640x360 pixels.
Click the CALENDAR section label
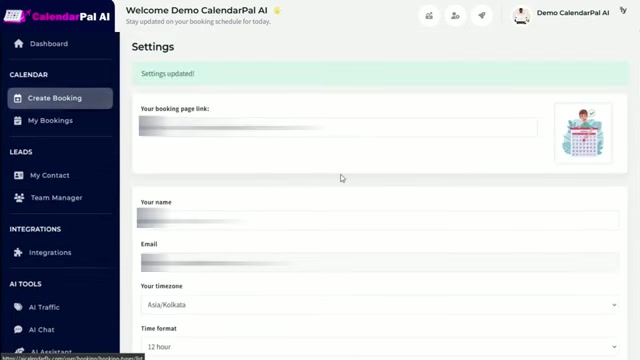[29, 75]
